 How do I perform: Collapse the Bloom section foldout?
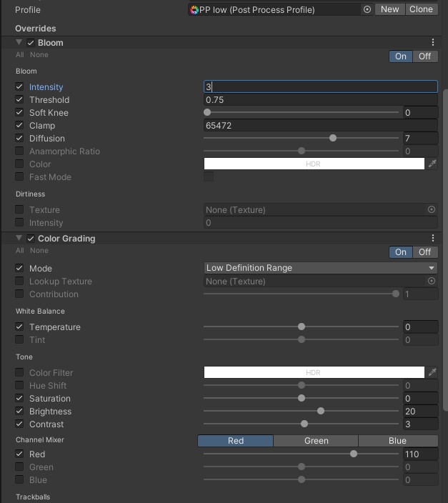click(19, 42)
